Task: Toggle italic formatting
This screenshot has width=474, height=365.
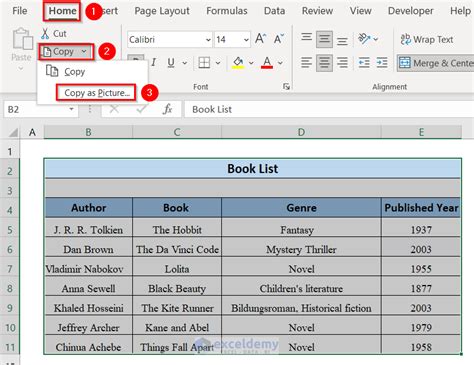Action: (x=153, y=62)
